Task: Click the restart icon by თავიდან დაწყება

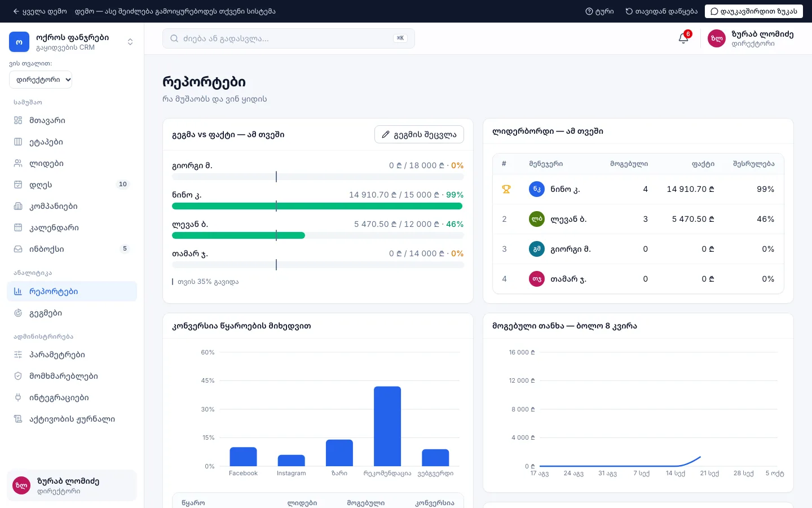Action: [x=629, y=11]
